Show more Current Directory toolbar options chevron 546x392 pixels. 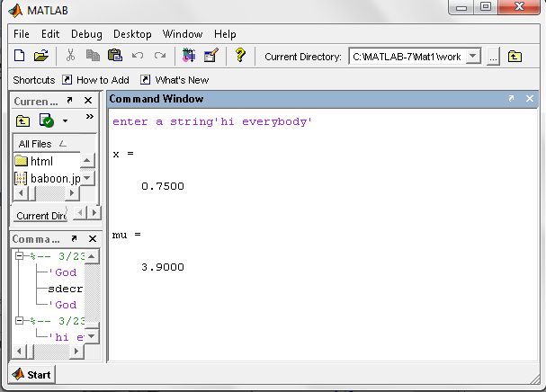(x=89, y=117)
